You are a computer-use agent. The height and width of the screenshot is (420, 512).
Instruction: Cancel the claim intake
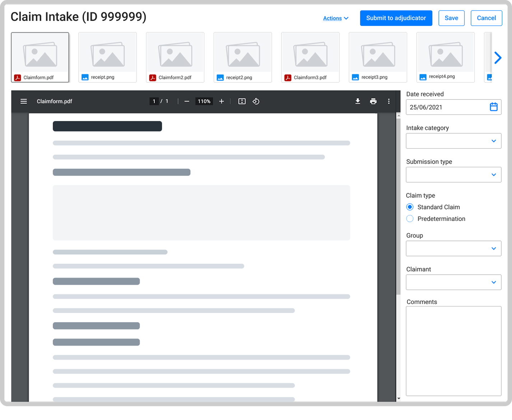pyautogui.click(x=487, y=18)
